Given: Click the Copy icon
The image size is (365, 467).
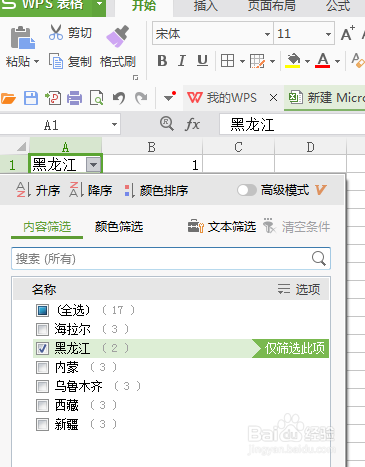Looking at the screenshot, I should (56, 61).
